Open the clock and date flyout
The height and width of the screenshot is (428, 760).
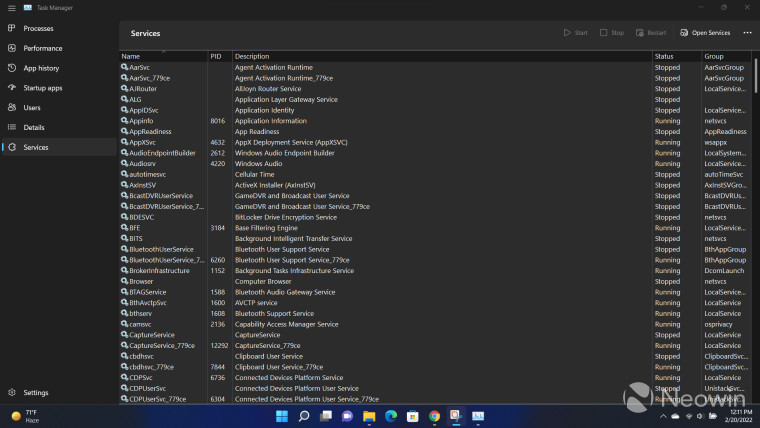739,416
